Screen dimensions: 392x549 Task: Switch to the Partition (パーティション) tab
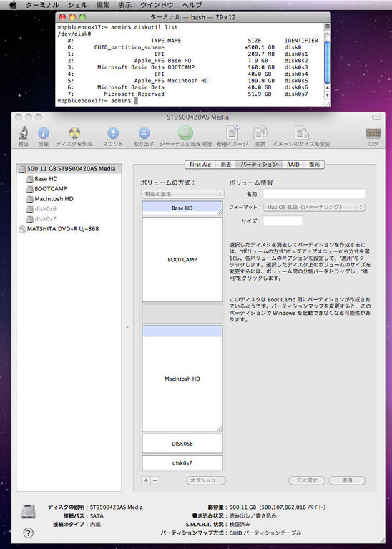pos(259,165)
